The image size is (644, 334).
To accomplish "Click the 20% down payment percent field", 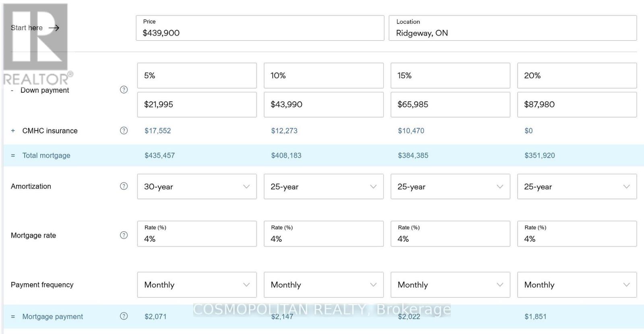I will (x=577, y=76).
